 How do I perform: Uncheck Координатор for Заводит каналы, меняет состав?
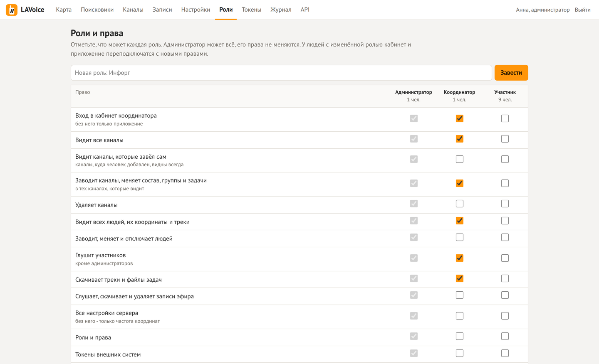pos(460,183)
